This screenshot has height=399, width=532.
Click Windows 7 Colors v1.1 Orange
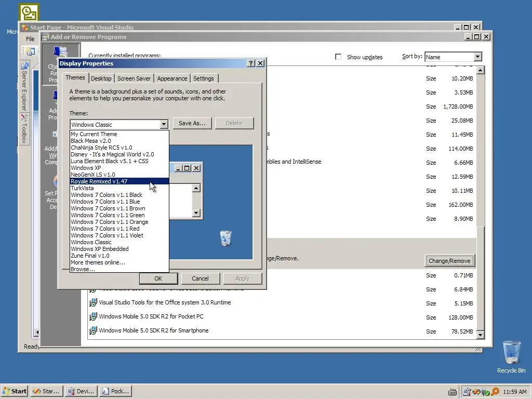click(x=119, y=222)
